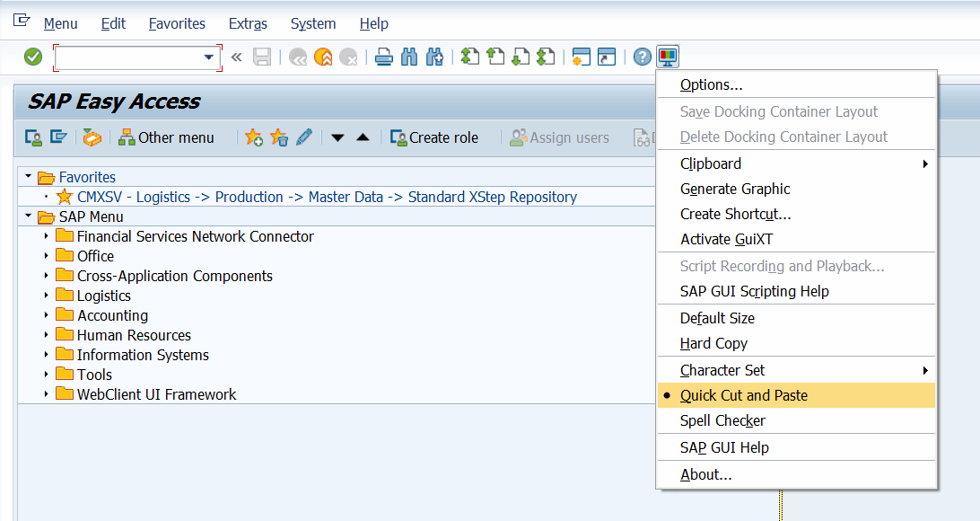Click the Delete Favorites star icon
This screenshot has height=521, width=980.
pyautogui.click(x=279, y=137)
